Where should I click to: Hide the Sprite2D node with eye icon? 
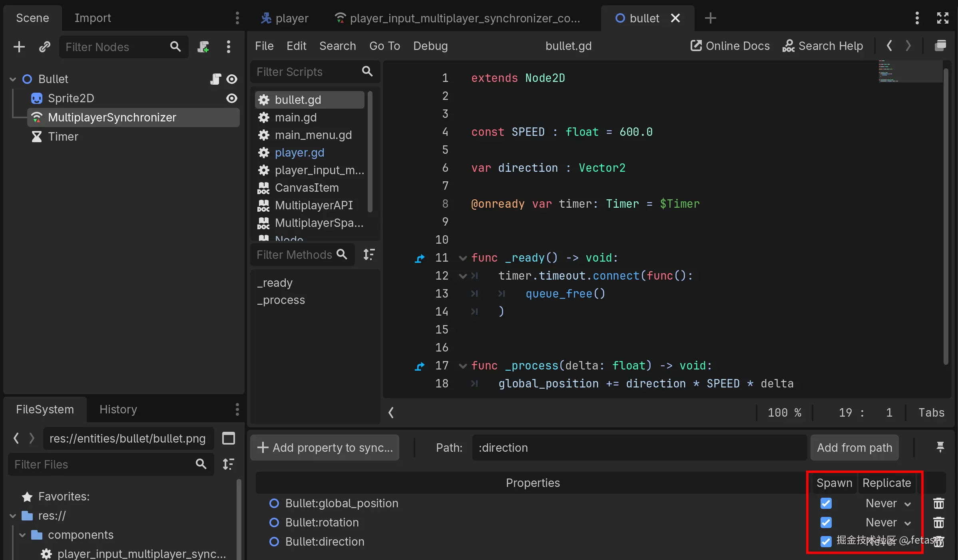[231, 98]
